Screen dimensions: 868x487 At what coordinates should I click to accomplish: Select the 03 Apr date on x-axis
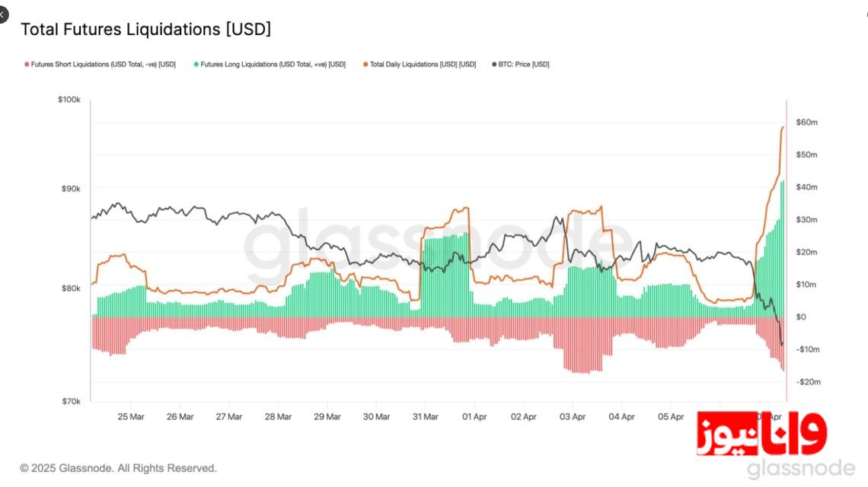pyautogui.click(x=573, y=417)
